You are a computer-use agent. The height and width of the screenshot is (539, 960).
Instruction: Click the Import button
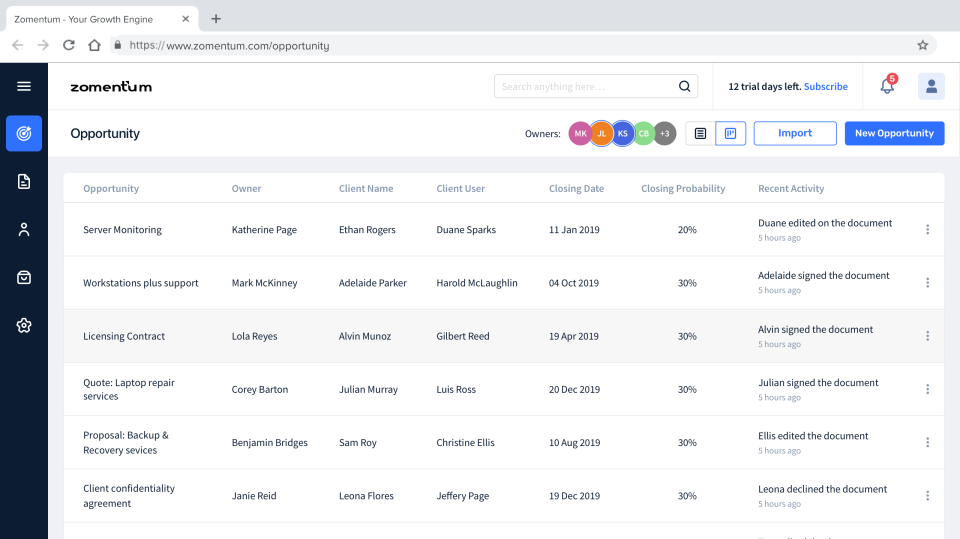tap(795, 133)
